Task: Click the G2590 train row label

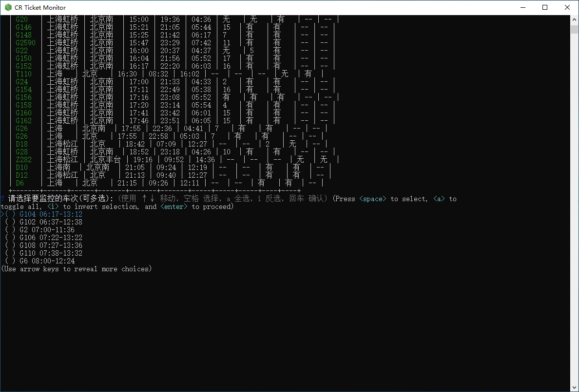Action: pyautogui.click(x=25, y=43)
